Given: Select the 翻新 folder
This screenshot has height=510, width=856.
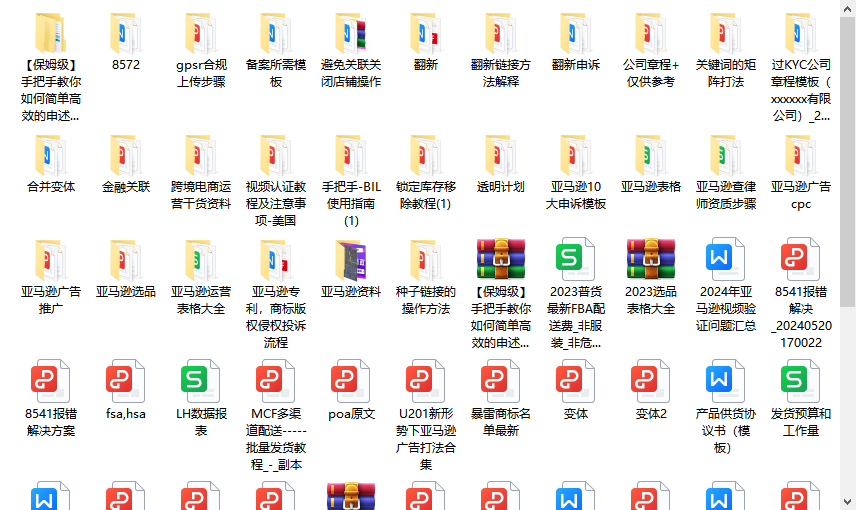Looking at the screenshot, I should (x=426, y=34).
